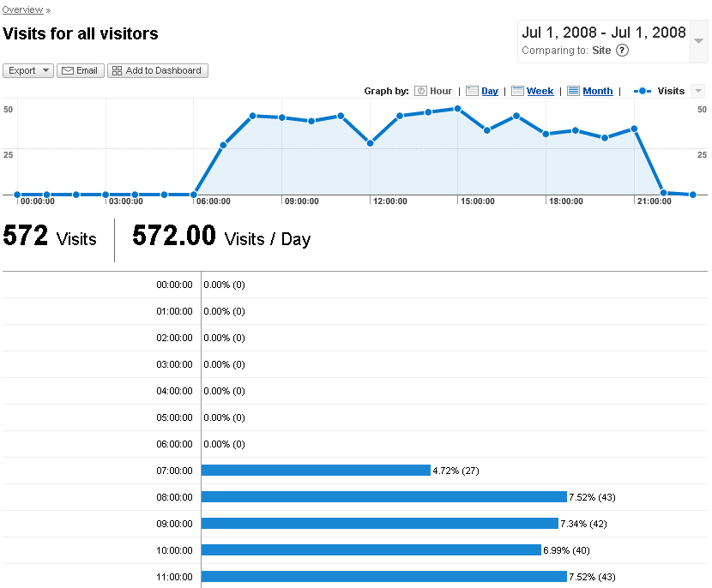
Task: Open the Export dropdown menu
Action: point(28,71)
